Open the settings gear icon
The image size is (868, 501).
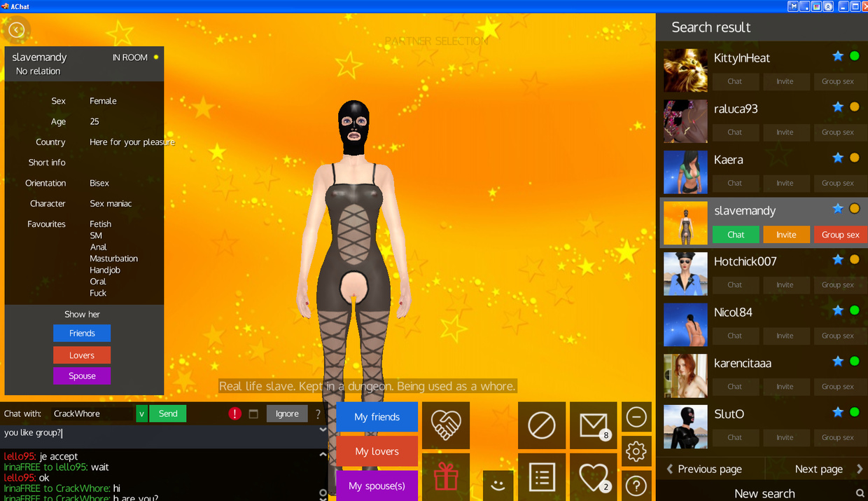click(636, 451)
